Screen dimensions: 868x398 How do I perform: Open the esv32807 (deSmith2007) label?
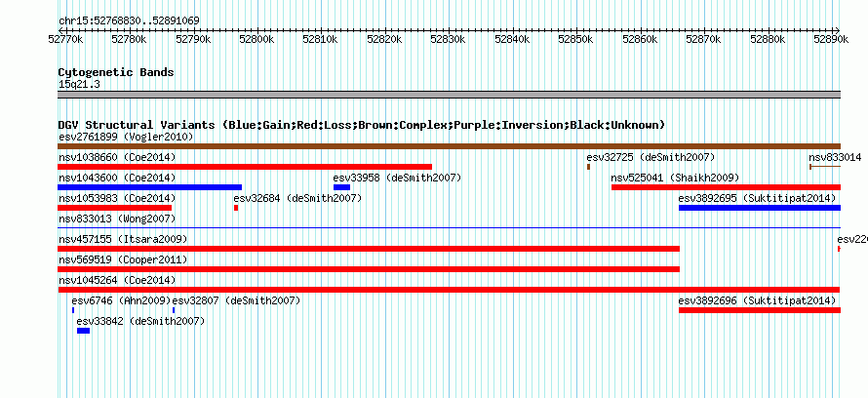pos(236,300)
